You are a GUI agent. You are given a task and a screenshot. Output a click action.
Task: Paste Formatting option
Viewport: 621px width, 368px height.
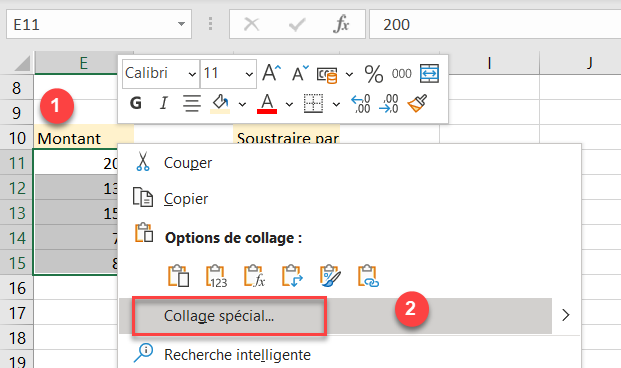(330, 276)
